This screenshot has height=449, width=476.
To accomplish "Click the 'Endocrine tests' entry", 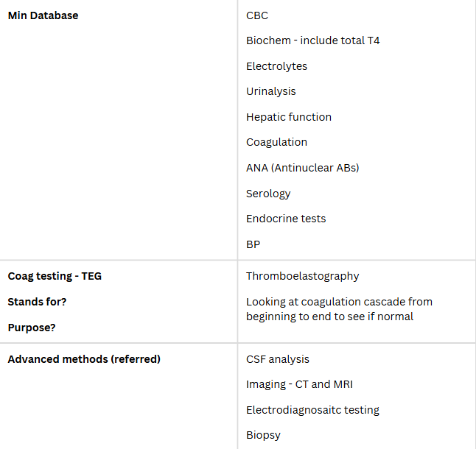I will [285, 219].
